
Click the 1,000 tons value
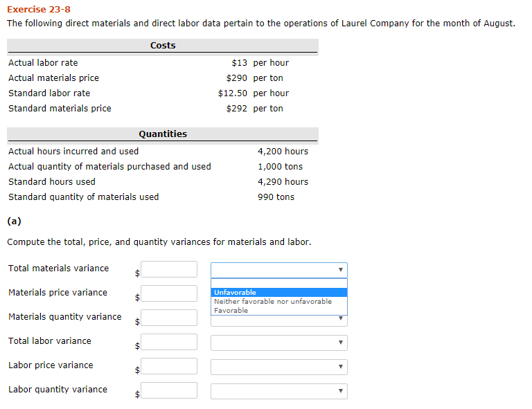[x=281, y=167]
